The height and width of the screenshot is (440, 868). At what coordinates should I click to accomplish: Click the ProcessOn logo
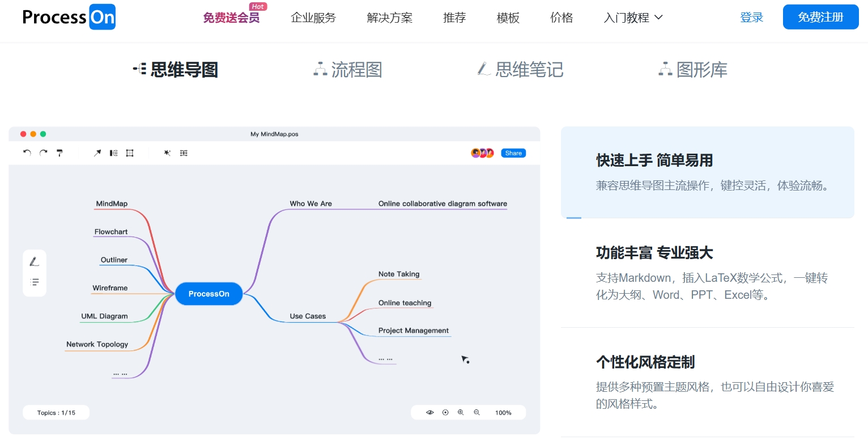(x=69, y=18)
